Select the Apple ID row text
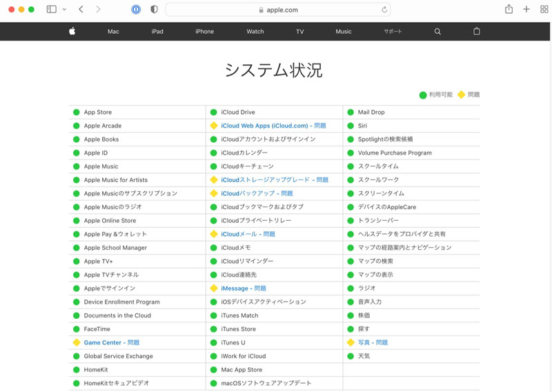This screenshot has width=552, height=392. tap(96, 153)
